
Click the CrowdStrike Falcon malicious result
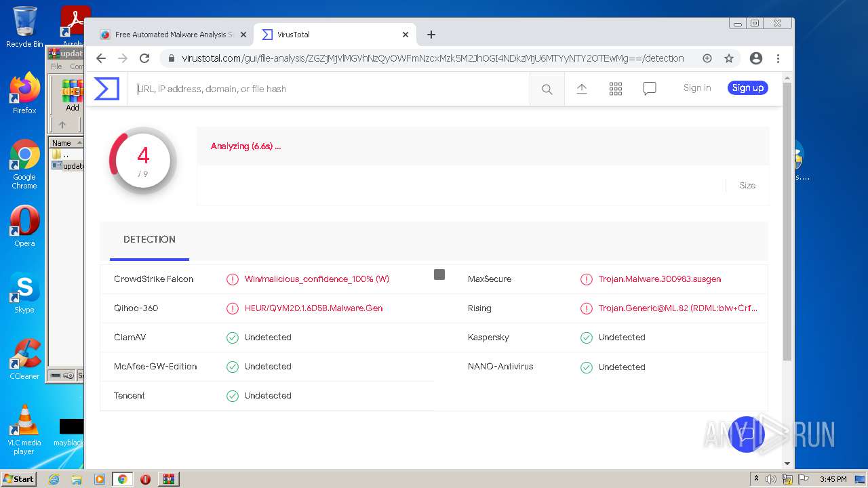(x=317, y=279)
